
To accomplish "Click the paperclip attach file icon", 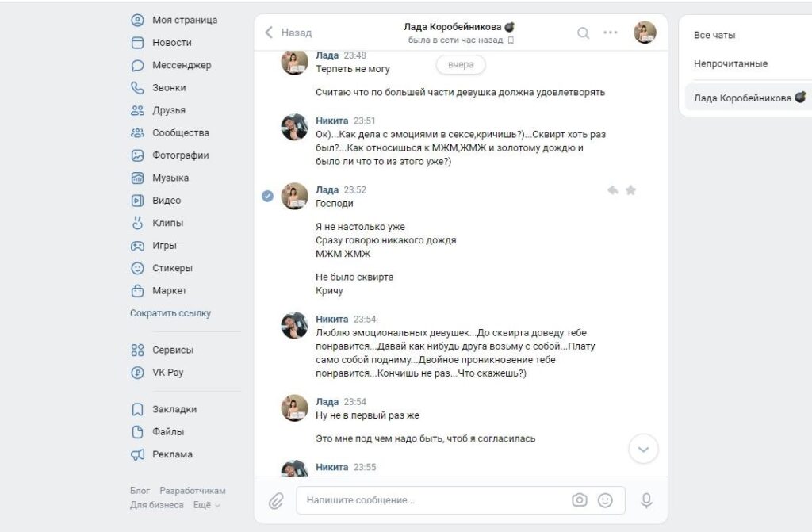I will click(x=276, y=500).
